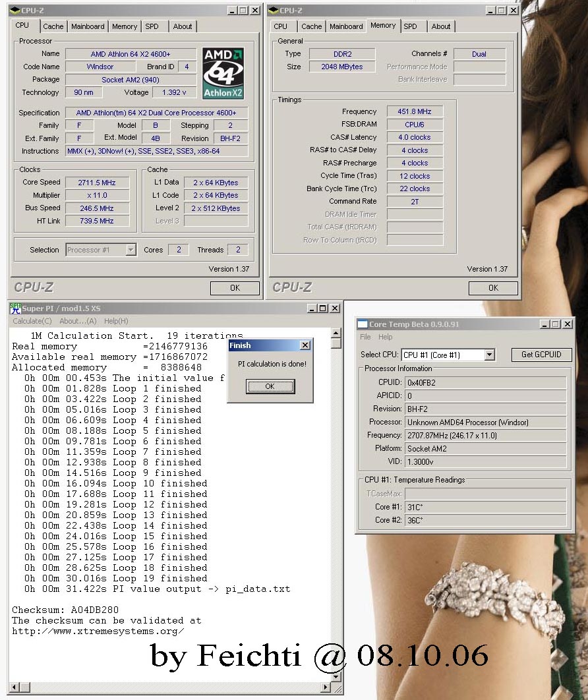Open SPD tab in right CPU-Z window
The width and height of the screenshot is (588, 700).
410,26
